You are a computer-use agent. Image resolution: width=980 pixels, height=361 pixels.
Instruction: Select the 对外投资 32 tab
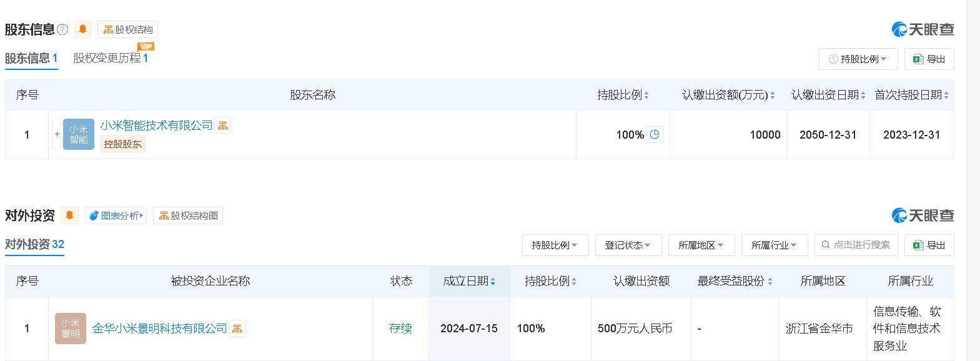(x=34, y=244)
